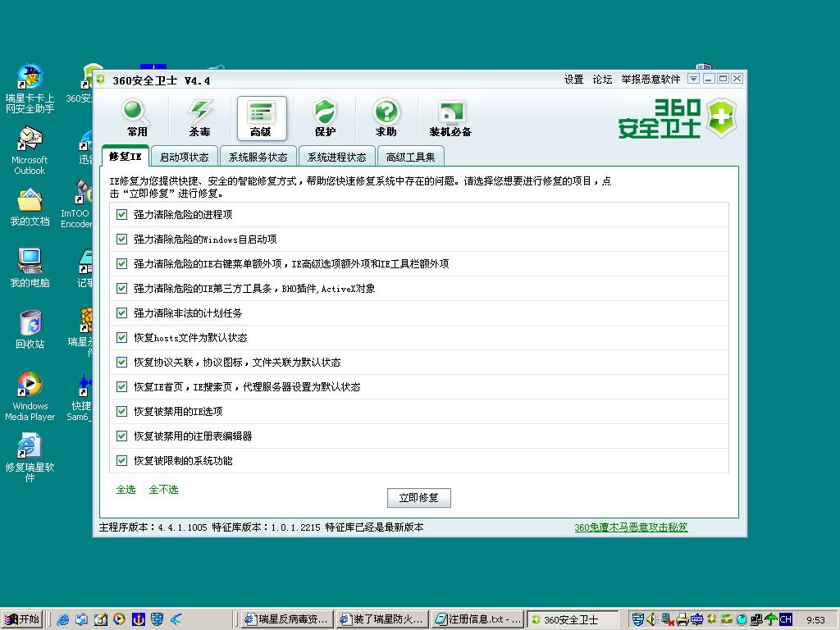Open the 瑞星卡卡上网安全助手 desktop icon

pos(30,89)
